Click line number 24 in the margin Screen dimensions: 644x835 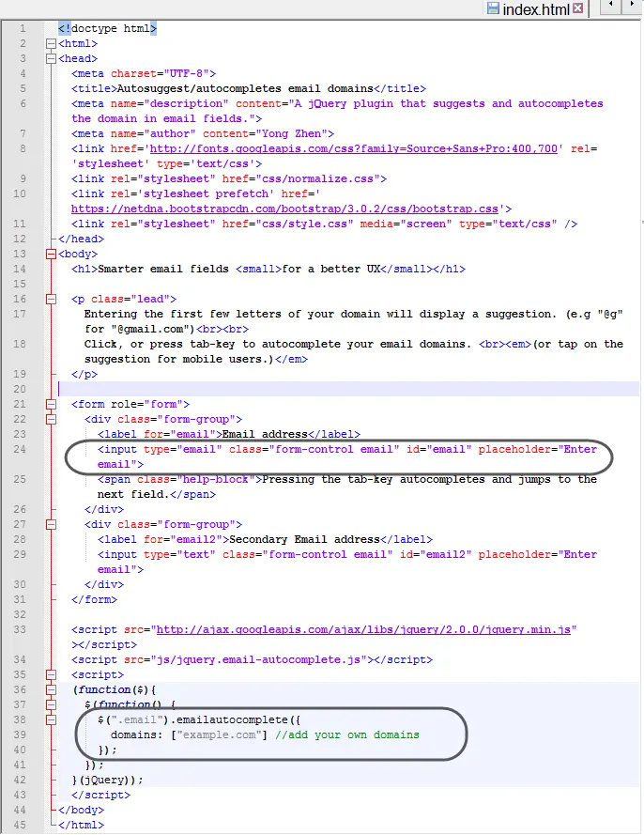pos(20,450)
